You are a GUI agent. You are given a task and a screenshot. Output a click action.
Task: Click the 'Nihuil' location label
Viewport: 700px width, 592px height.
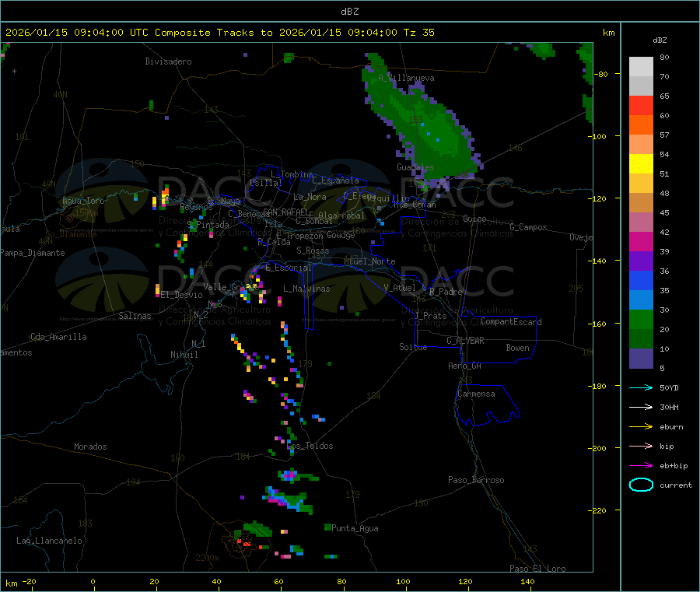pos(184,355)
